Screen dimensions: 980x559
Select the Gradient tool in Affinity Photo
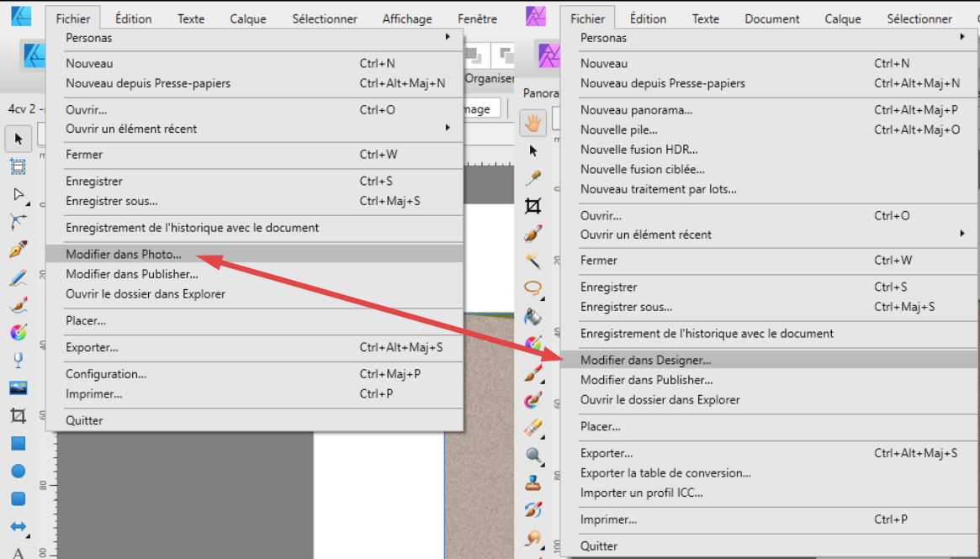pyautogui.click(x=532, y=343)
